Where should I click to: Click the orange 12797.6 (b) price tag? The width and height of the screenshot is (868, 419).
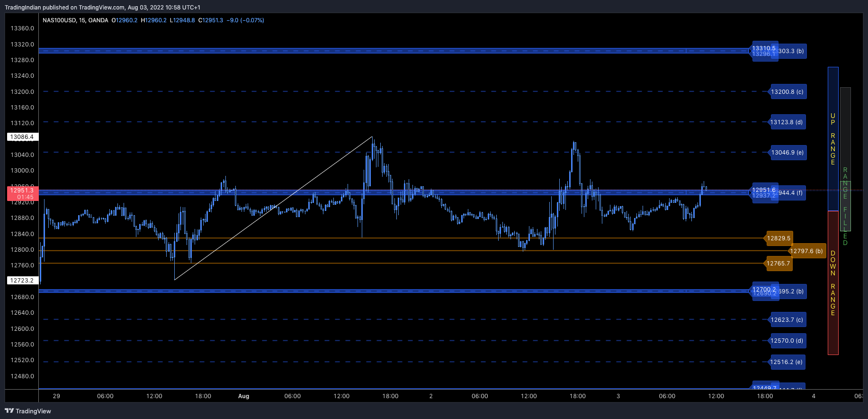tap(806, 251)
